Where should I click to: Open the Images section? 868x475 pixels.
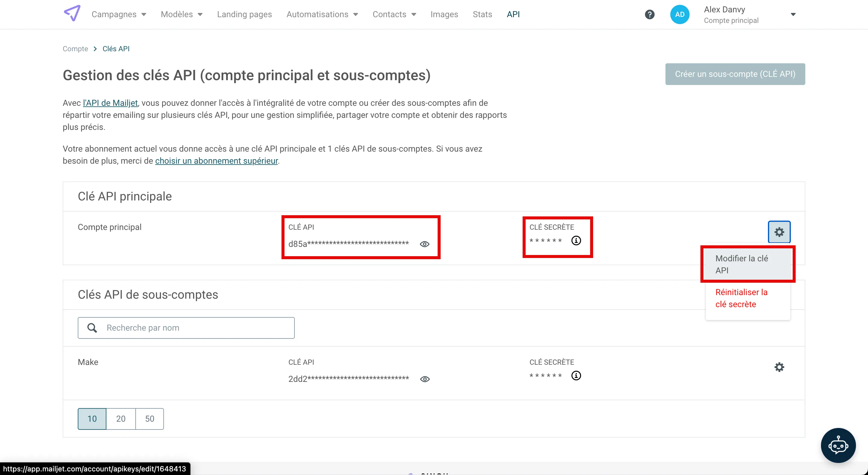(x=444, y=14)
